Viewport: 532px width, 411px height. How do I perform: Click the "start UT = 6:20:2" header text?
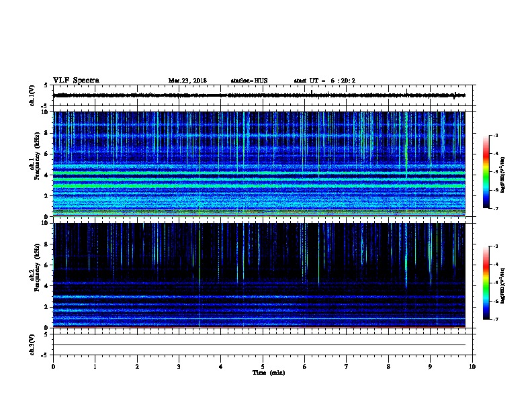pos(324,81)
